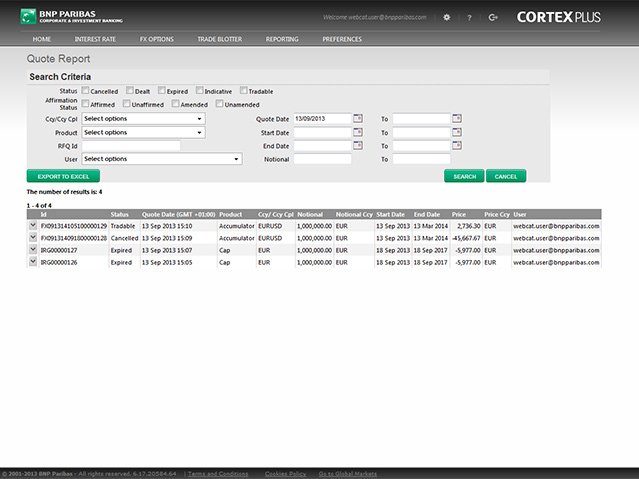
Task: Open the Cookies Policy link
Action: tap(285, 474)
